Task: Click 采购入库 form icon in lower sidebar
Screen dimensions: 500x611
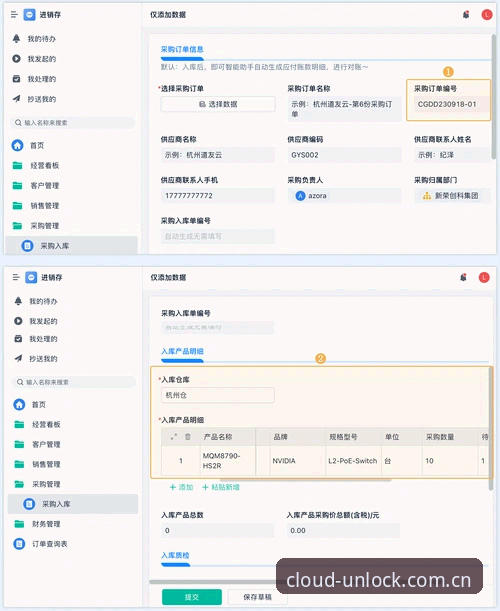Action: tap(29, 503)
